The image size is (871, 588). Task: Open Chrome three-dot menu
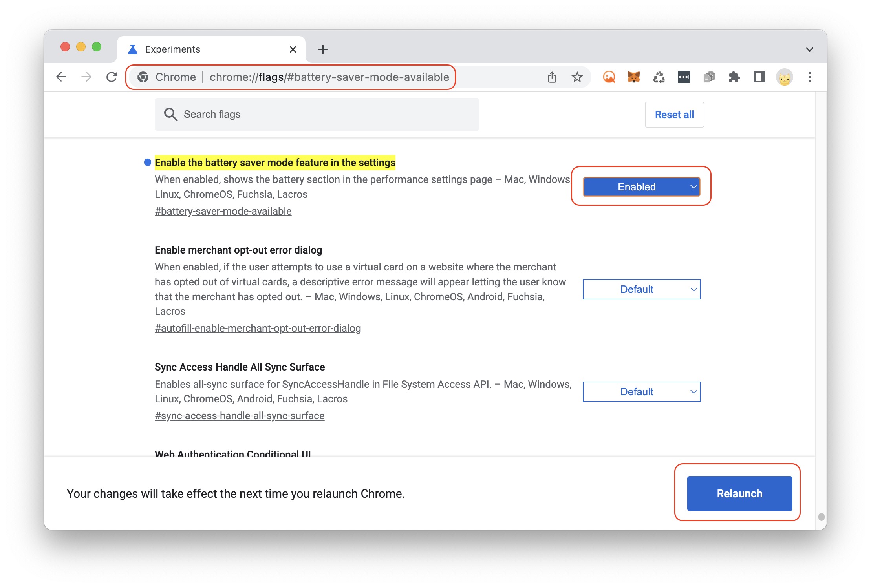point(809,77)
